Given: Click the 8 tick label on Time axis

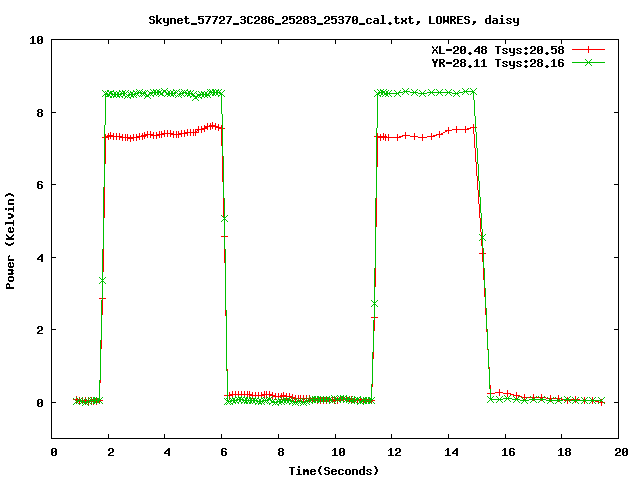Looking at the screenshot, I should click(x=280, y=452).
